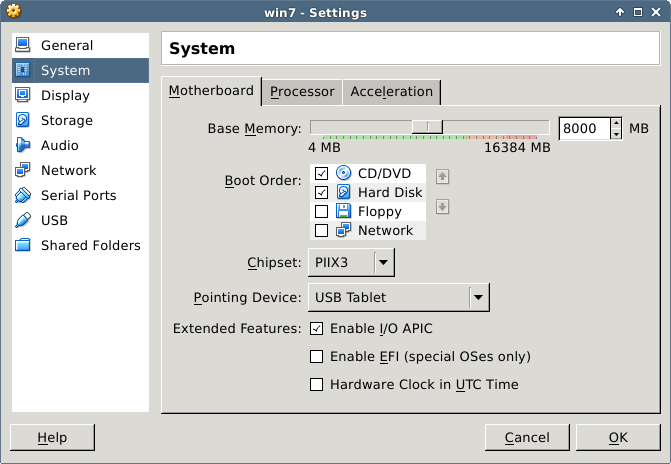Enable Floppy in boot order
Screen dimensions: 671x464
click(321, 212)
